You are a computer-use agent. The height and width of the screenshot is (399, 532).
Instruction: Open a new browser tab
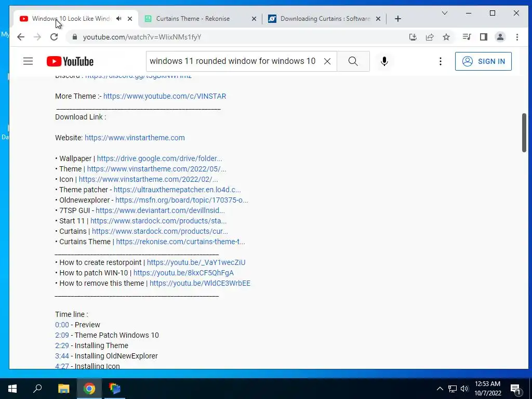[398, 19]
